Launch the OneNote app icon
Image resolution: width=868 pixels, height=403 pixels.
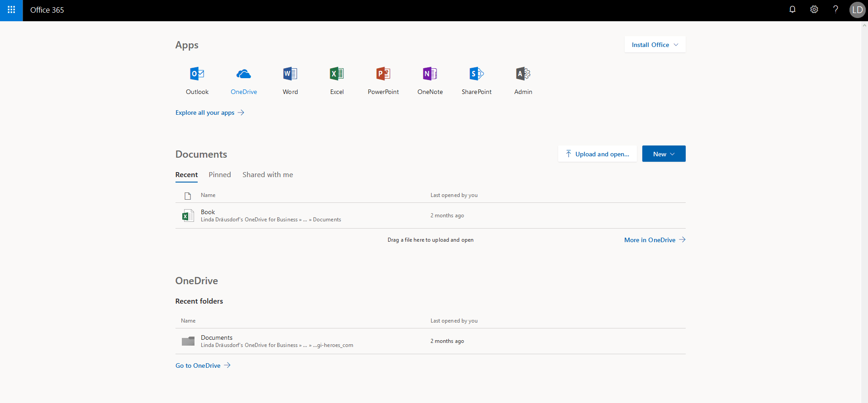(x=430, y=74)
